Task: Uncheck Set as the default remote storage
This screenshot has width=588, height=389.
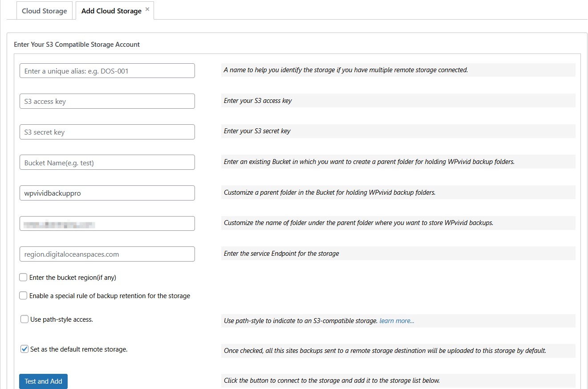Action: tap(24, 349)
